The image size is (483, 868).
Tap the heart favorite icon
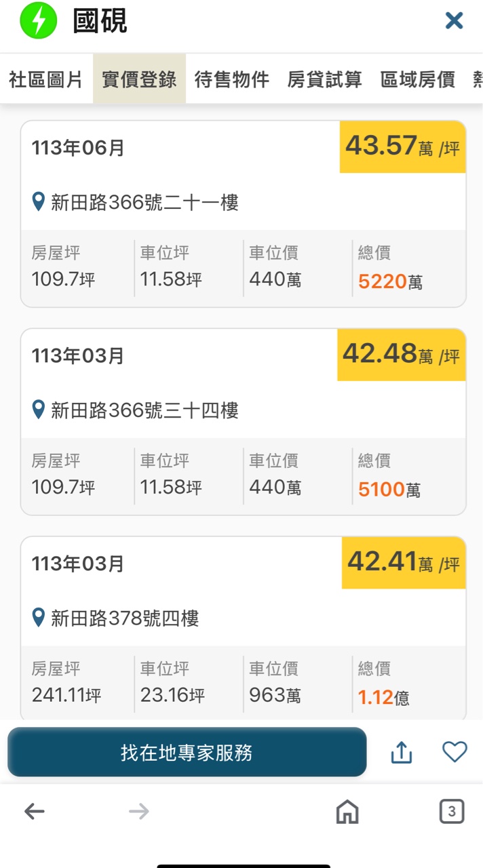(455, 751)
